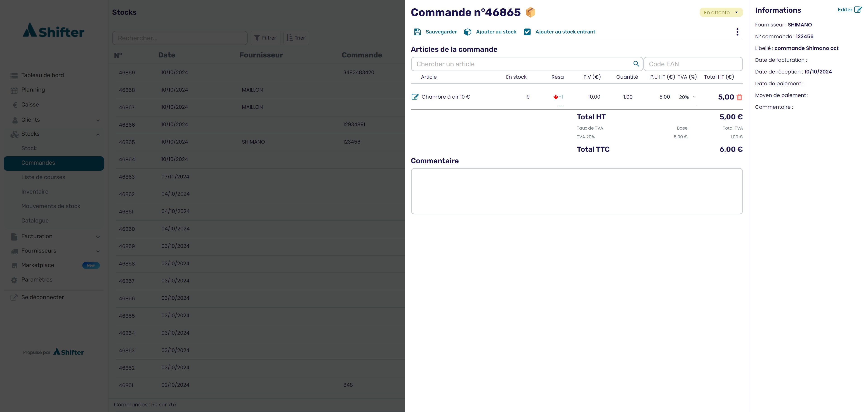This screenshot has width=868, height=412.
Task: Click the Code EAN input field
Action: (x=692, y=64)
